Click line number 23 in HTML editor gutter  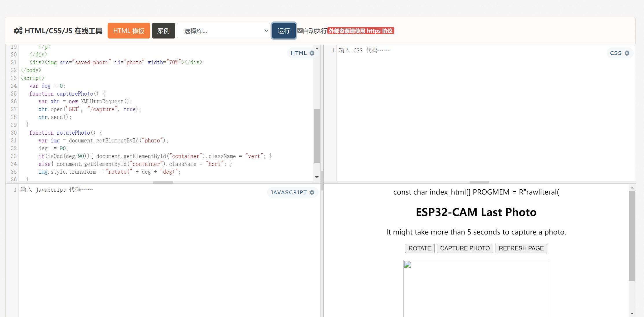coord(14,78)
